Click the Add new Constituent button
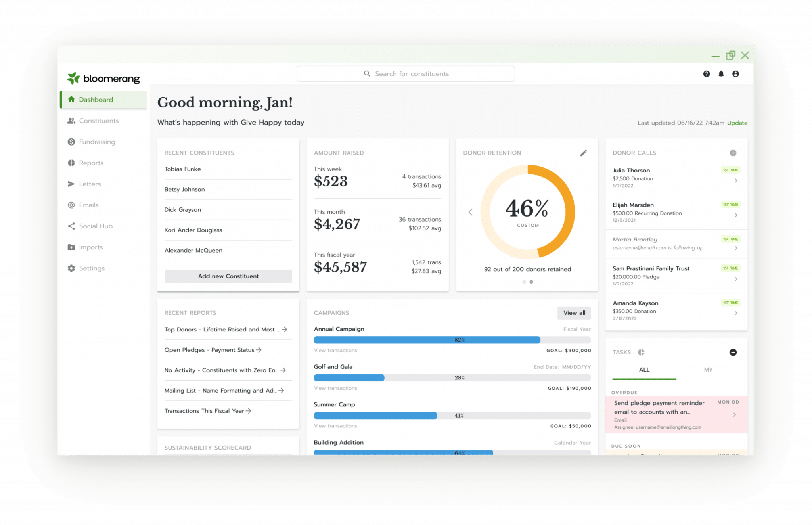 (228, 276)
